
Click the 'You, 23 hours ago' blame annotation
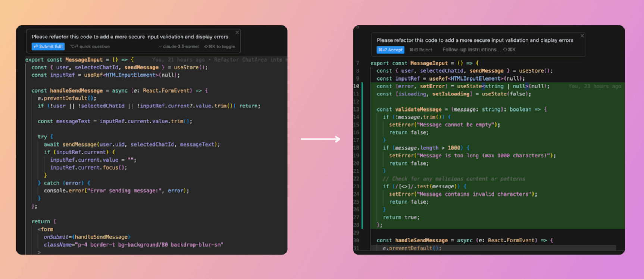(x=594, y=86)
